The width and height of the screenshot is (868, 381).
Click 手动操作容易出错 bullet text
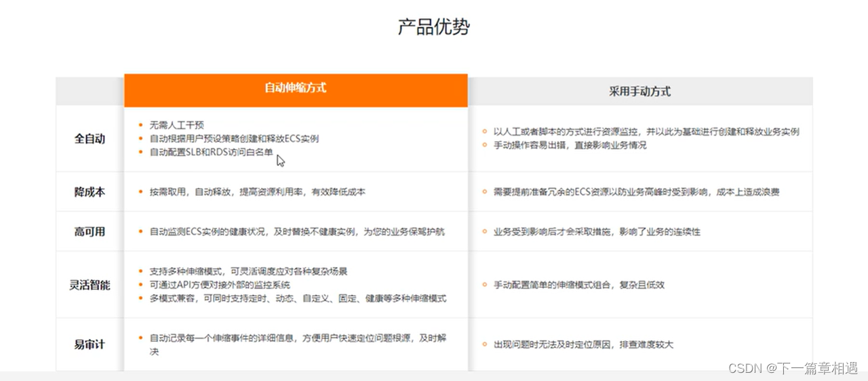570,145
